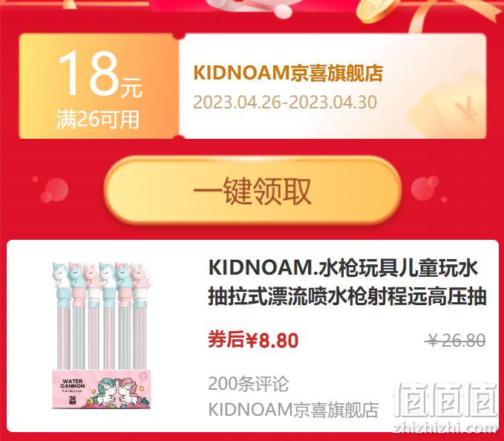The width and height of the screenshot is (504, 441).
Task: Click the WATER CANNON box label on product
Action: (73, 384)
